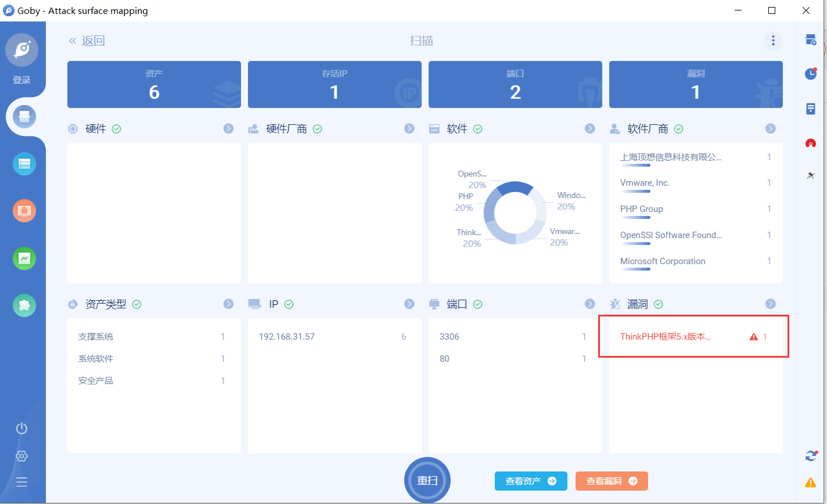This screenshot has height=504, width=827.
Task: Click the 漏洞 bug header icon
Action: (x=615, y=304)
